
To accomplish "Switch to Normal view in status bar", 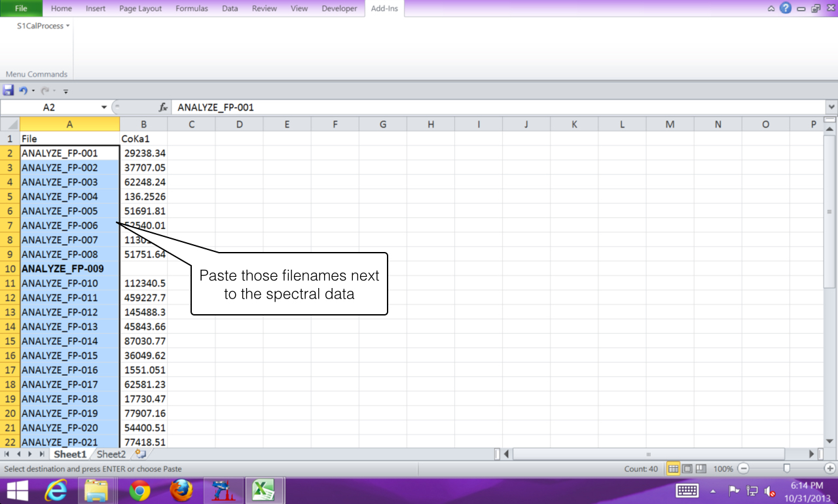I will pos(673,469).
